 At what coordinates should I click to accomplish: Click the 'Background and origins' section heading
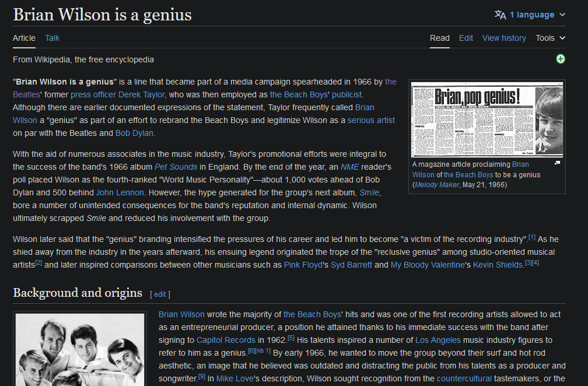78,293
